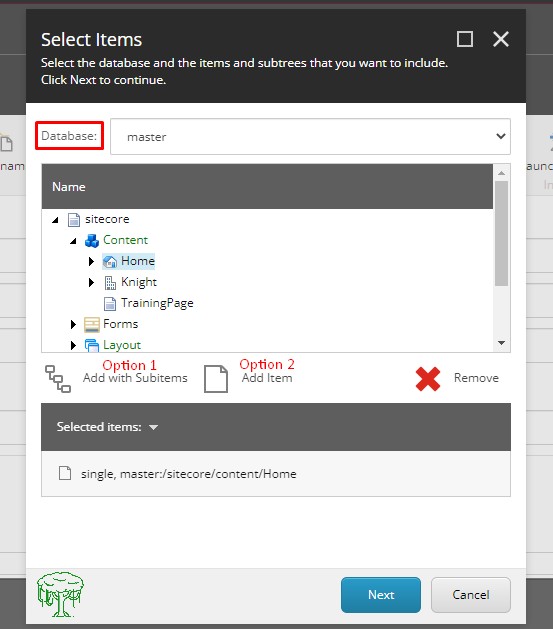Click the blue cubes Content icon
Screen dimensions: 553x629
[92, 241]
